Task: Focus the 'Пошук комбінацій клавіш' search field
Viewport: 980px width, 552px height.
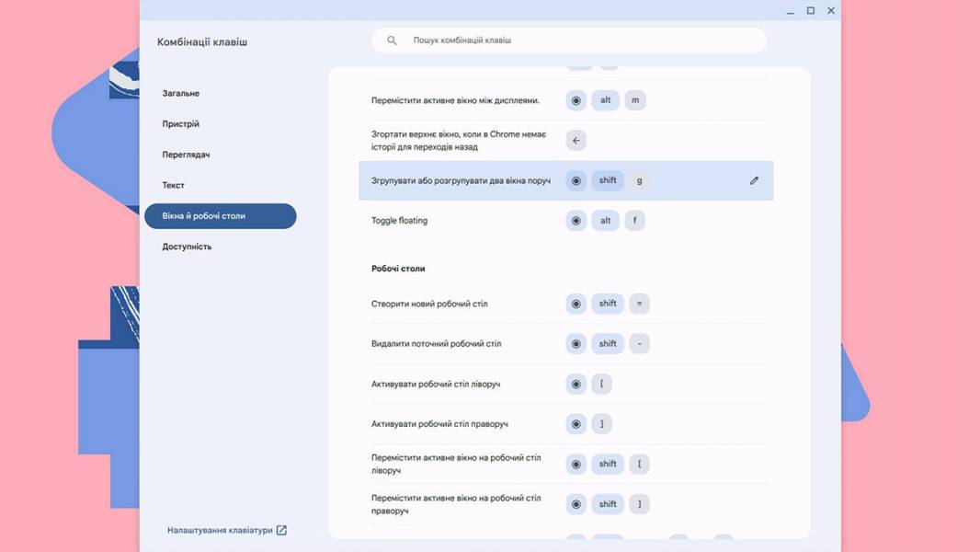Action: pos(569,40)
